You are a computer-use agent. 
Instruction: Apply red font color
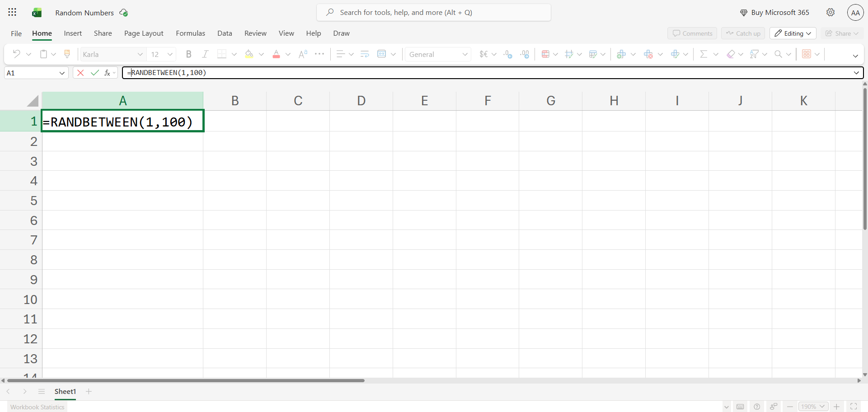pos(276,54)
